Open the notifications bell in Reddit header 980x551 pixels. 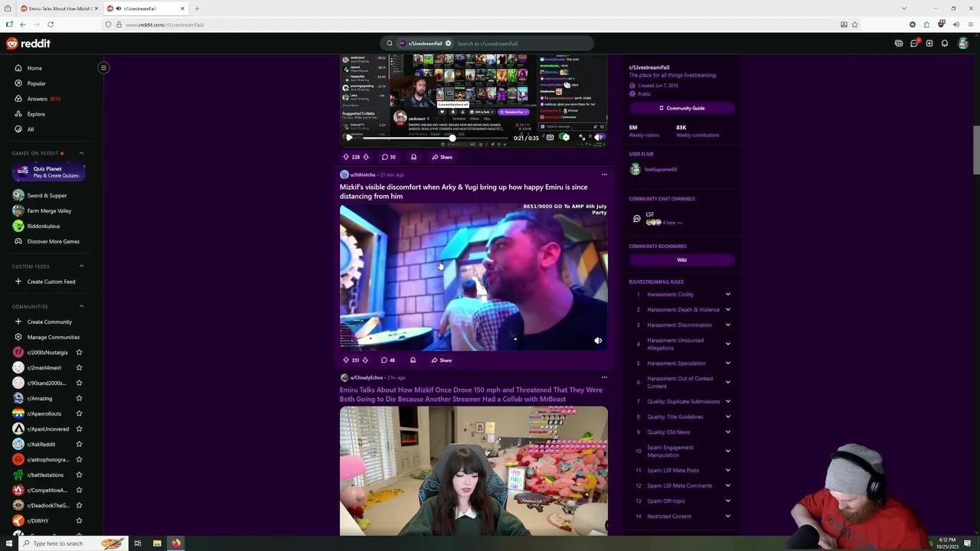(945, 44)
